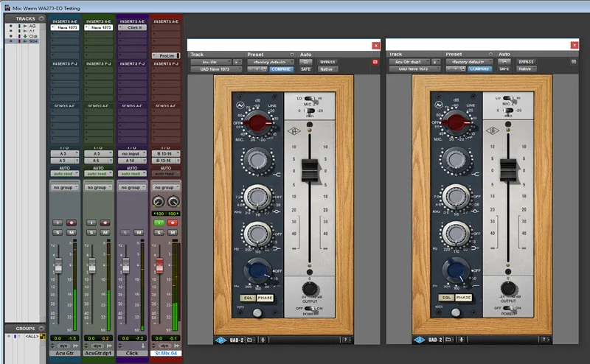Open Native selector in left plugin window

(x=328, y=69)
